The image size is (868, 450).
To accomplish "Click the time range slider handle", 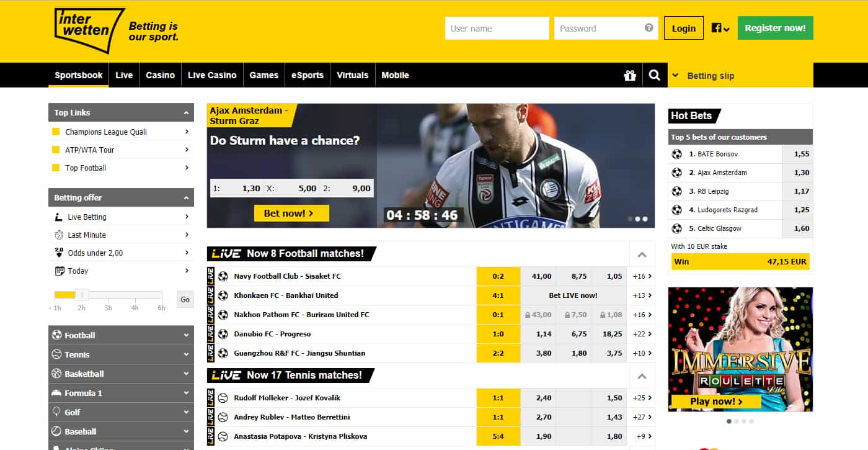I will [x=82, y=295].
